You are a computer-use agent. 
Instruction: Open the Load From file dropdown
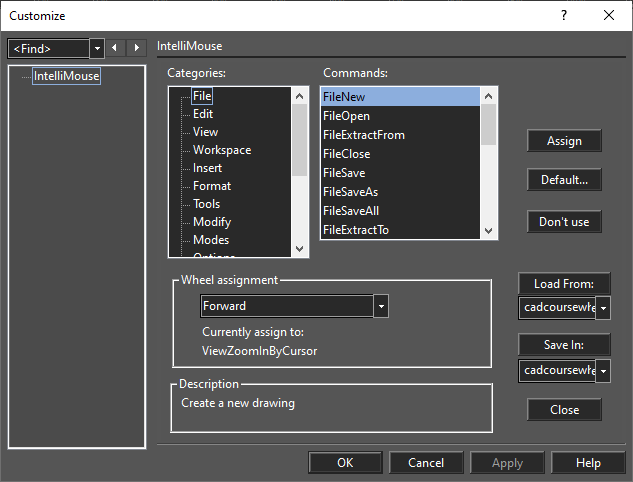(603, 308)
